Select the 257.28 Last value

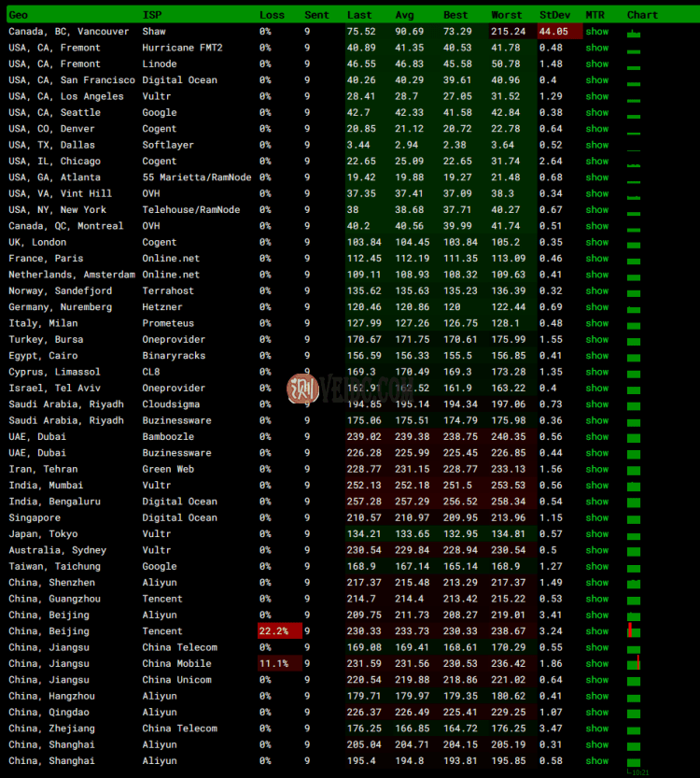[364, 502]
